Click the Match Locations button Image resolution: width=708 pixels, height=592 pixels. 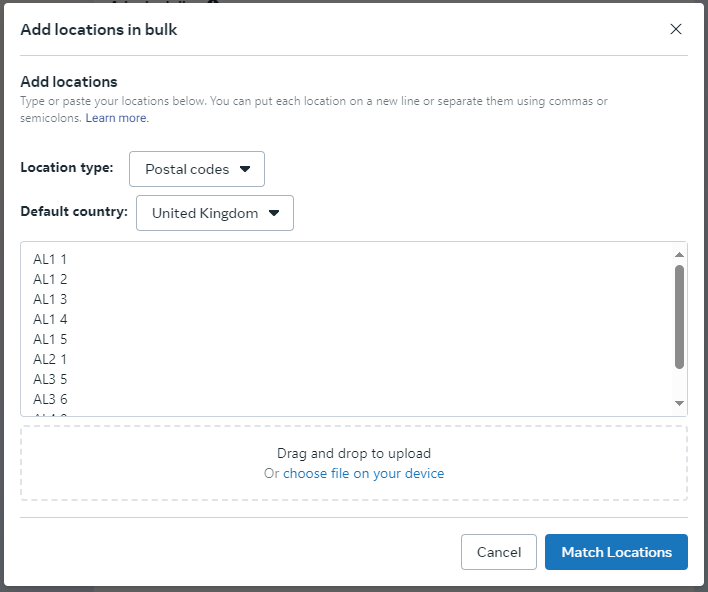click(x=616, y=552)
